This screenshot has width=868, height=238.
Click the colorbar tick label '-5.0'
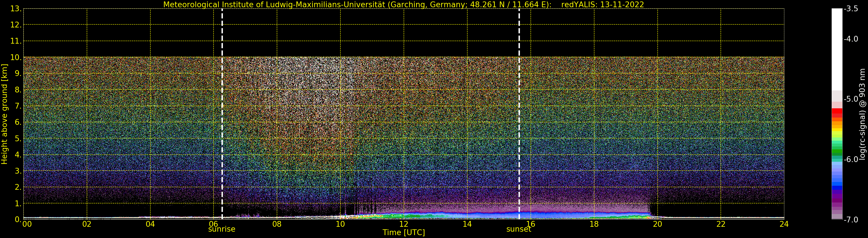(851, 99)
